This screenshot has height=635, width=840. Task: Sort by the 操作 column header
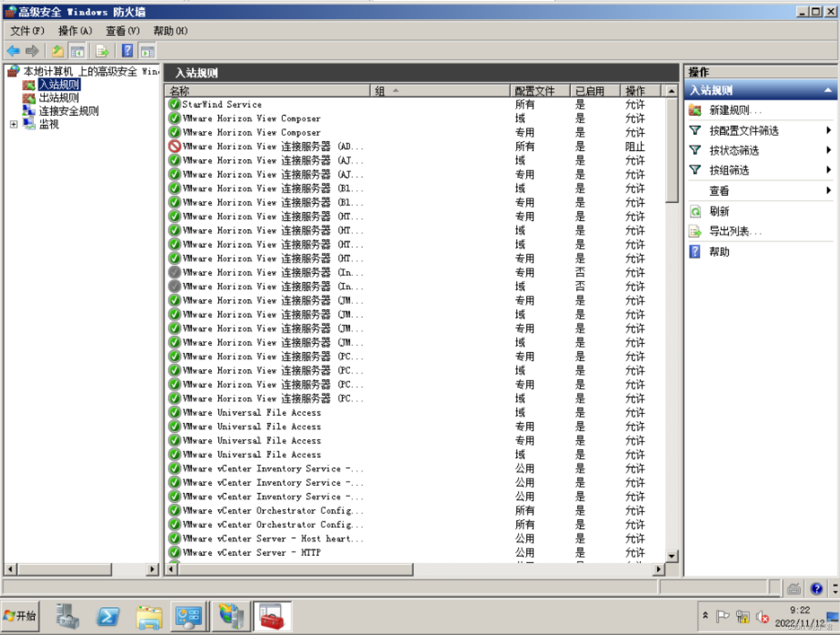click(x=640, y=91)
